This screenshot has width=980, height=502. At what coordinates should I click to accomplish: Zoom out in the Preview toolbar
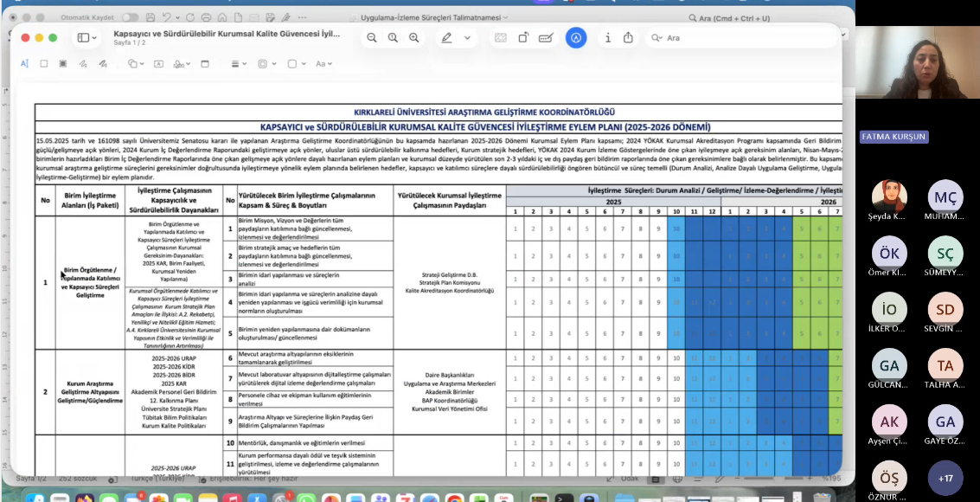coord(372,38)
